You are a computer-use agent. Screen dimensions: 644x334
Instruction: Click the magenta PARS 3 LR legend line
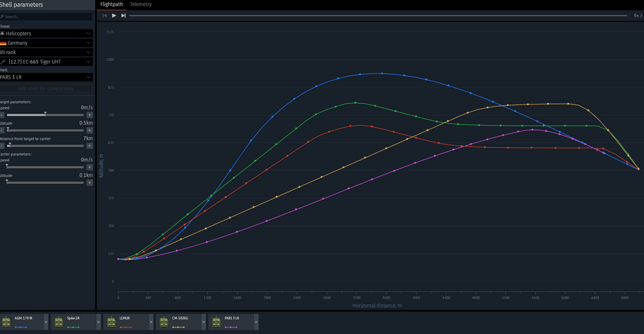pyautogui.click(x=231, y=328)
